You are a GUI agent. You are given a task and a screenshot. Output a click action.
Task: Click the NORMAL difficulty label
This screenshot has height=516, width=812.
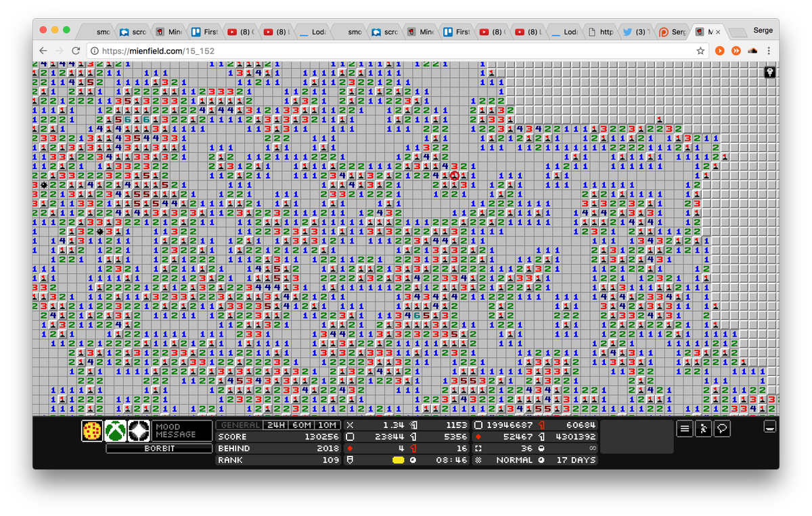(x=514, y=460)
